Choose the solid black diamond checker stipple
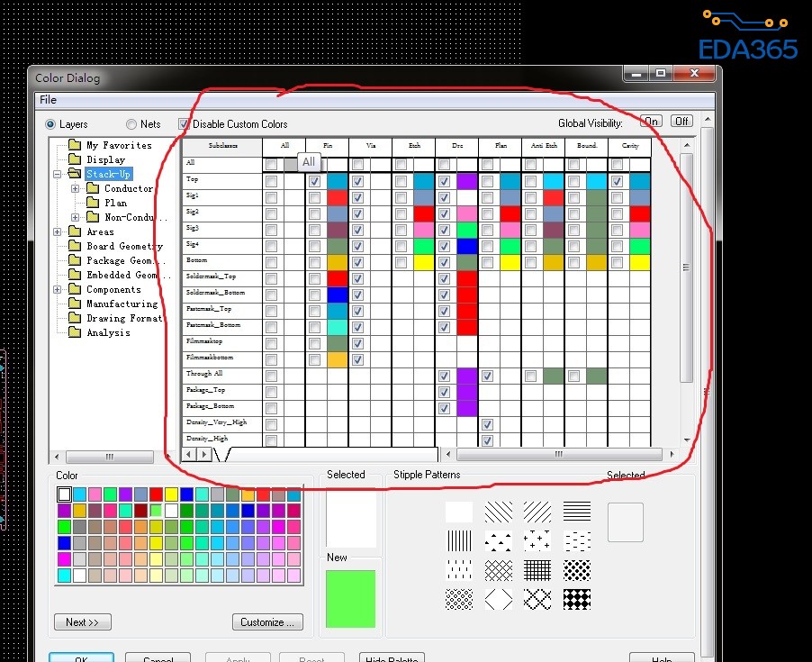The image size is (812, 662). coord(577,599)
